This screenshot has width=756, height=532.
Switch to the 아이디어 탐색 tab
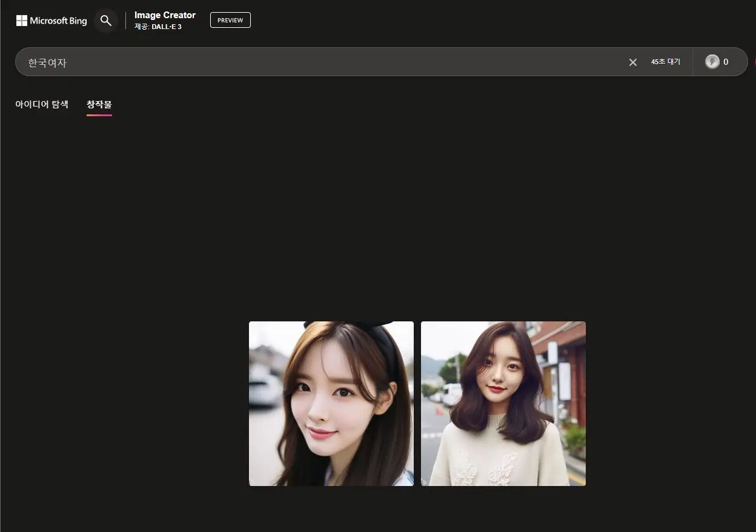pyautogui.click(x=41, y=103)
